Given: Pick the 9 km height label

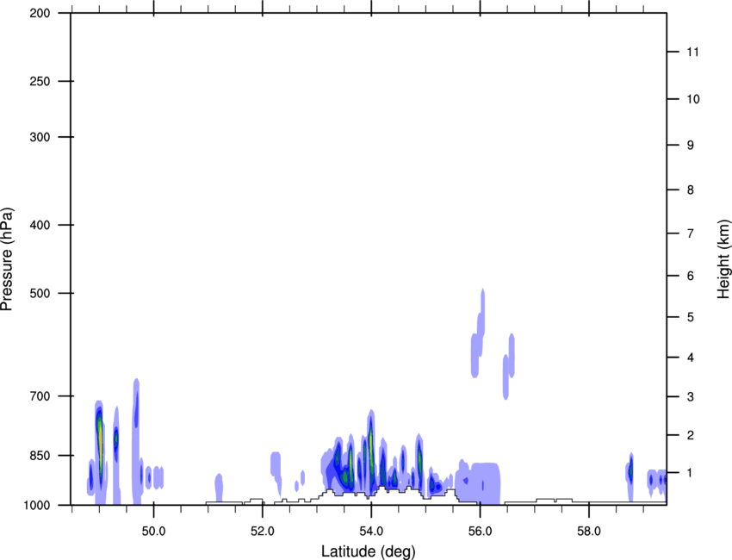Looking at the screenshot, I should [x=690, y=146].
